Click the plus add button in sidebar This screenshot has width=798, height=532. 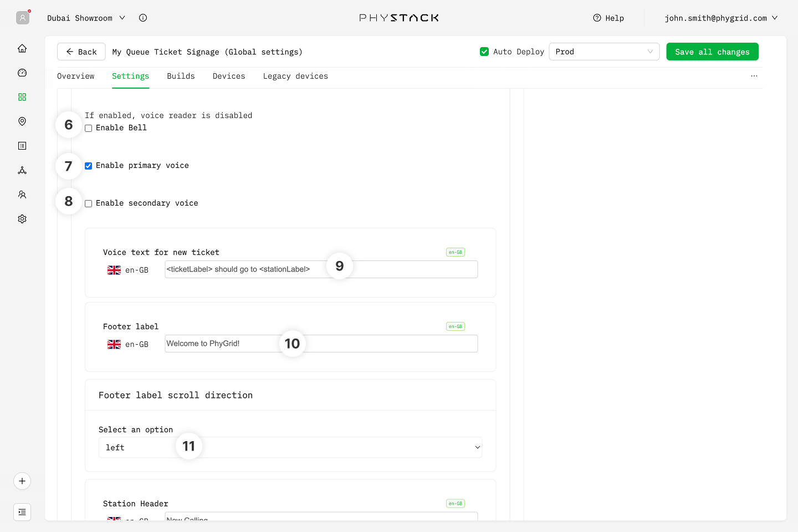pyautogui.click(x=22, y=481)
